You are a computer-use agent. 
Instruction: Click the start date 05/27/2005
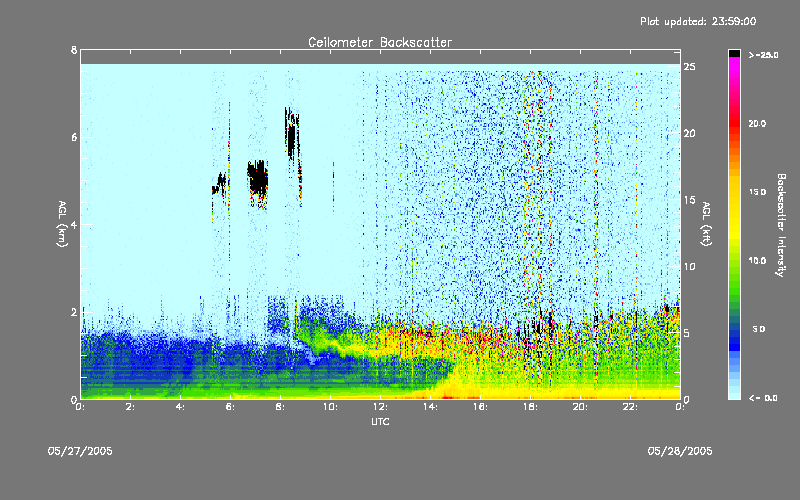pyautogui.click(x=80, y=451)
